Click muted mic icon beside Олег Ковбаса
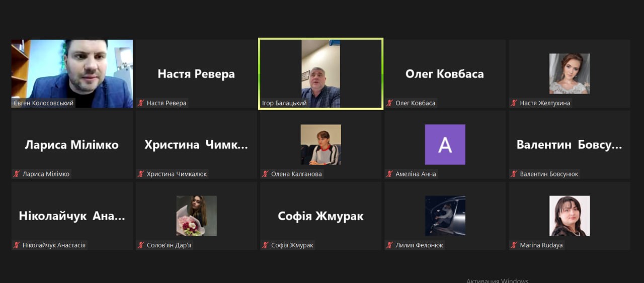This screenshot has width=644, height=283. [390, 103]
